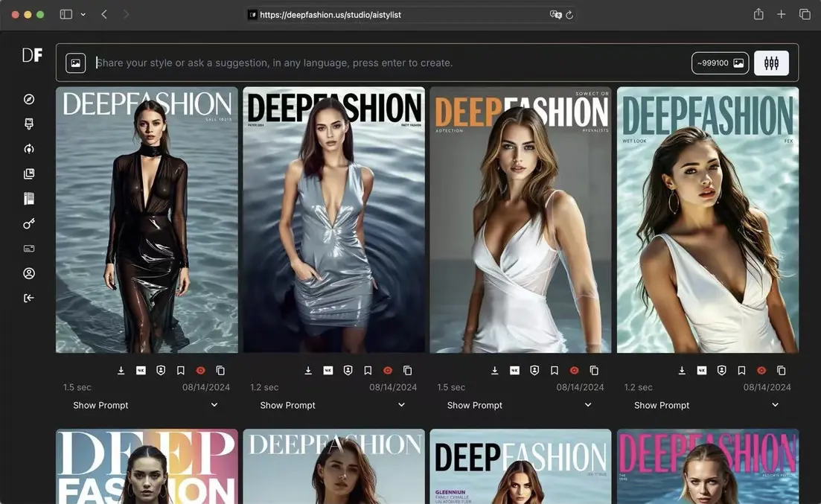Download the orange-titled white dress cover
Image resolution: width=821 pixels, height=504 pixels.
pyautogui.click(x=495, y=371)
